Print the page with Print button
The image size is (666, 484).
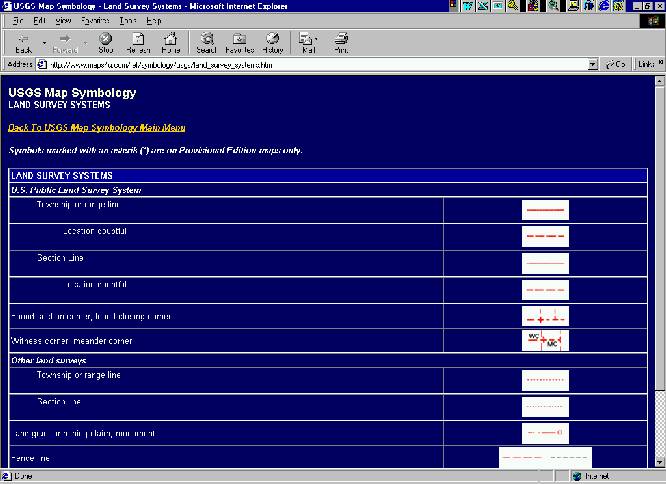pyautogui.click(x=340, y=42)
